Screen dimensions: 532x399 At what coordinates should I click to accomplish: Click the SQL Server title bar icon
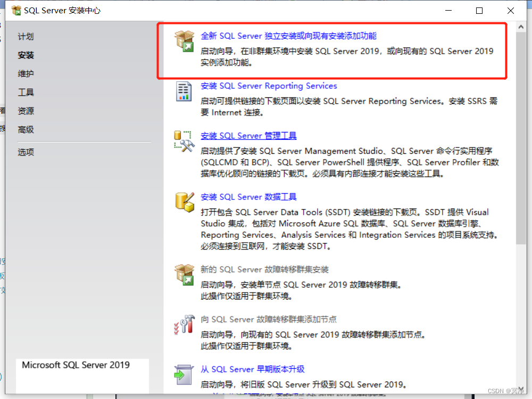tap(16, 11)
